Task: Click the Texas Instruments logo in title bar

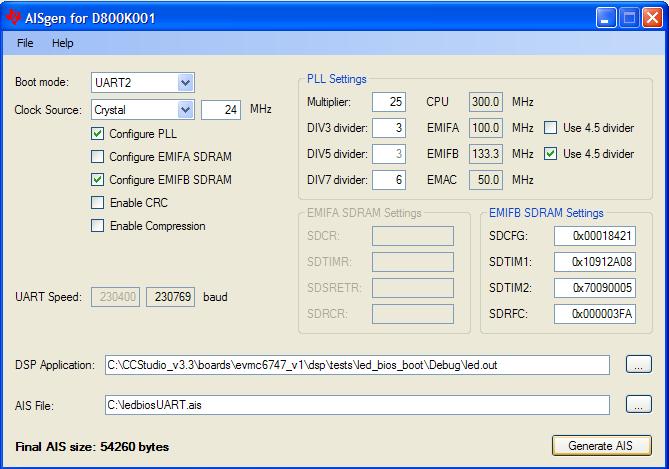Action: (13, 17)
